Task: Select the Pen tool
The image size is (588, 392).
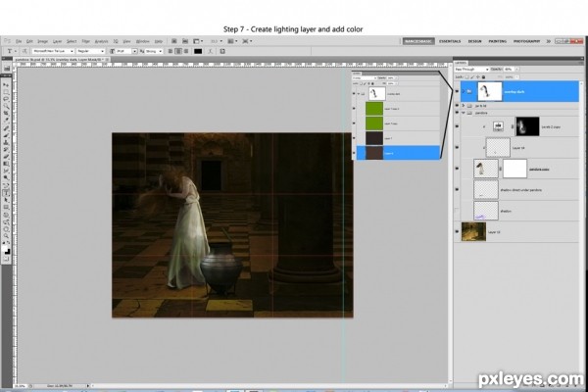Action: 7,185
